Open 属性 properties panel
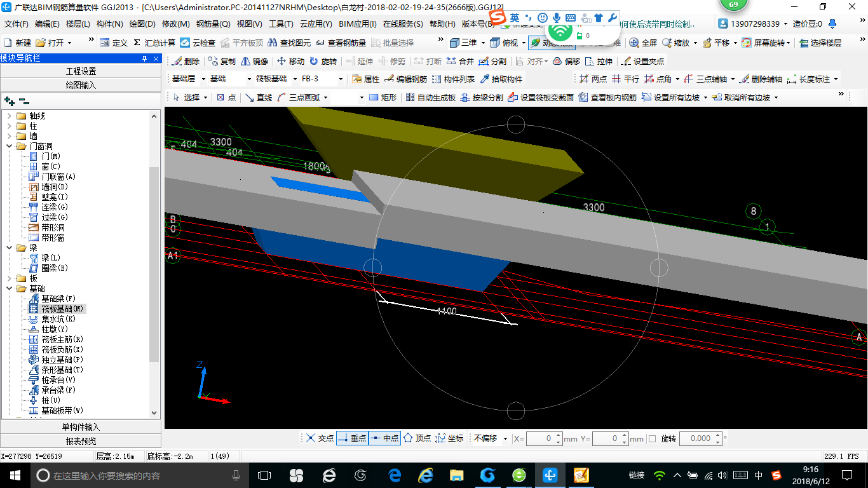868x488 pixels. pyautogui.click(x=365, y=79)
